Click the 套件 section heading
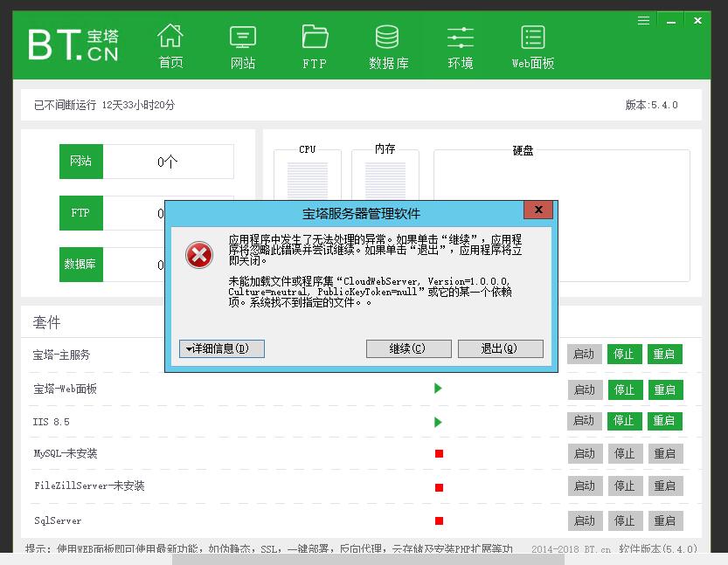 [x=47, y=322]
